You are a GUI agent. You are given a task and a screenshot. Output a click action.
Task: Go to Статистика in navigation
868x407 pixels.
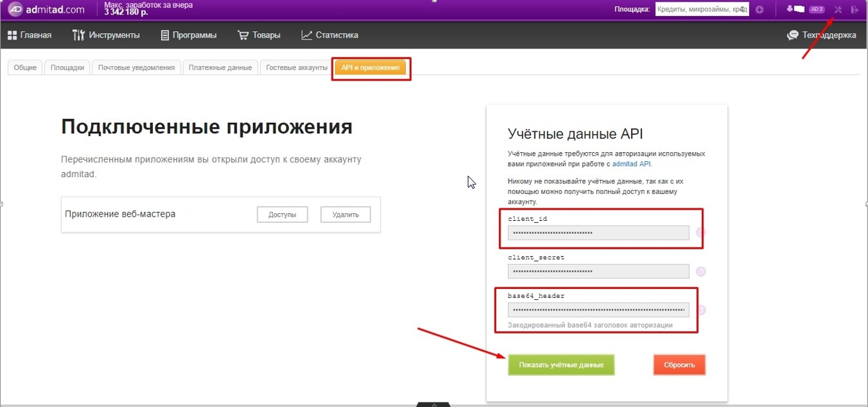coord(330,35)
